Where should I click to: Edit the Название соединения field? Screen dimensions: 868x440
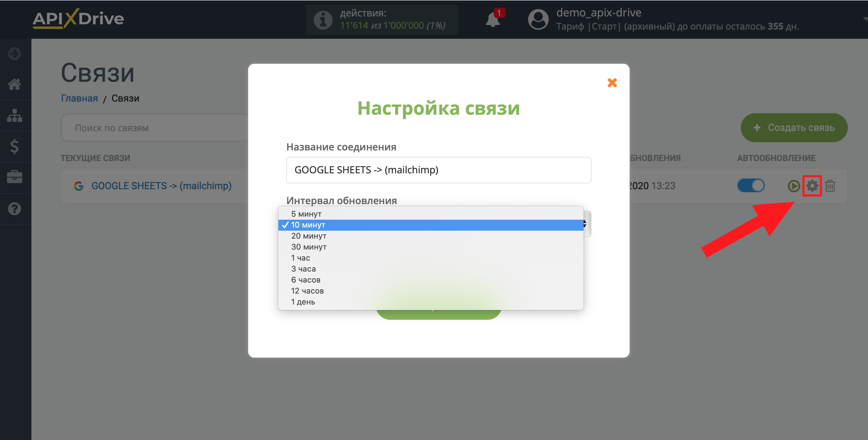438,170
